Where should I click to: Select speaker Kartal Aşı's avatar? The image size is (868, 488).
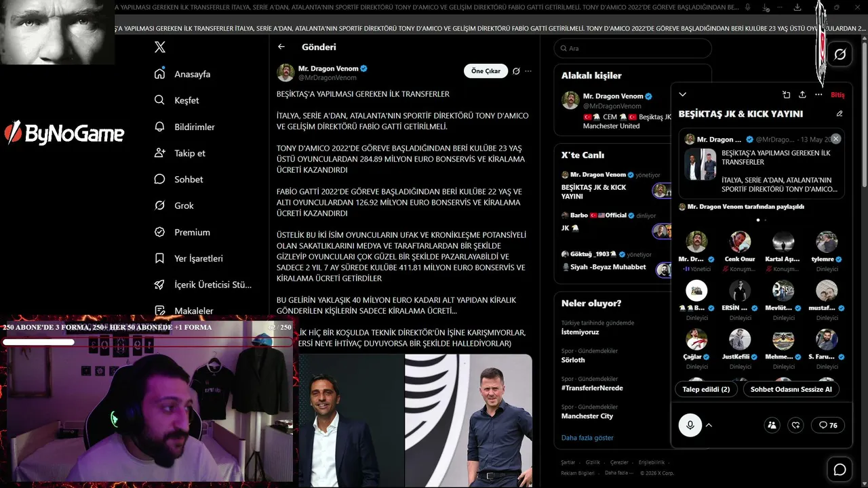[x=783, y=242]
